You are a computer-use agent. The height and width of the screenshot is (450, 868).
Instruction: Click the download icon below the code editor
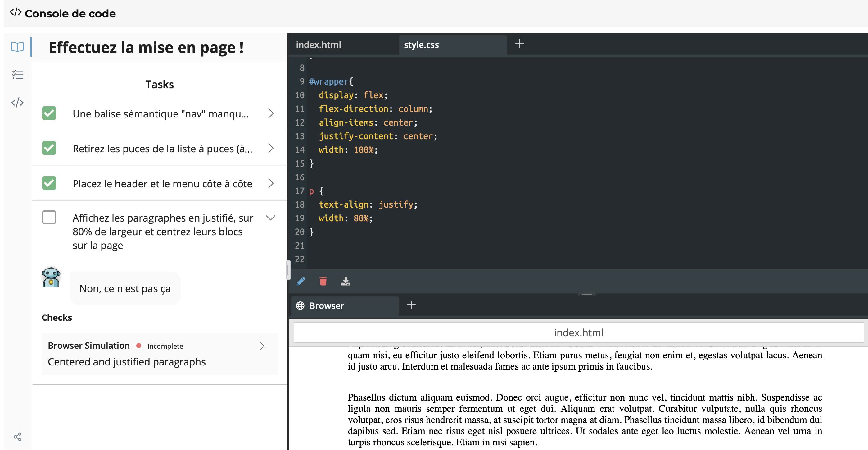pyautogui.click(x=346, y=281)
